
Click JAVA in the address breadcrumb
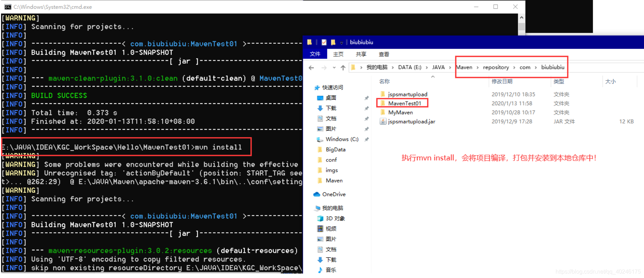(438, 67)
